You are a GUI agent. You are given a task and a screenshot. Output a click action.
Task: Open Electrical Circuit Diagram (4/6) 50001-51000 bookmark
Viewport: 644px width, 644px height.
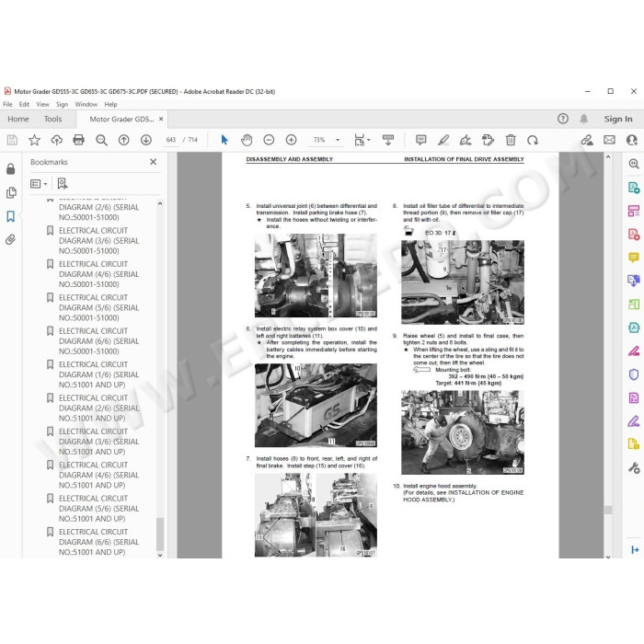[x=98, y=274]
